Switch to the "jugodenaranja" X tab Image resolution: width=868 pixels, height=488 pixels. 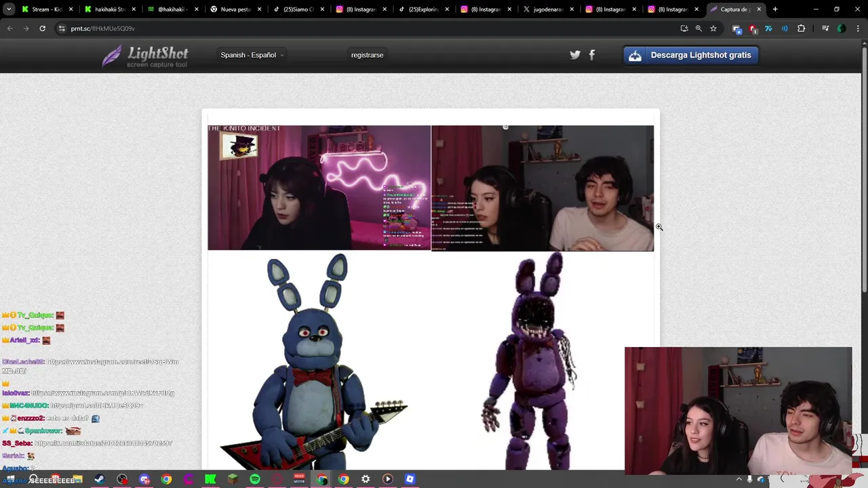[x=547, y=9]
